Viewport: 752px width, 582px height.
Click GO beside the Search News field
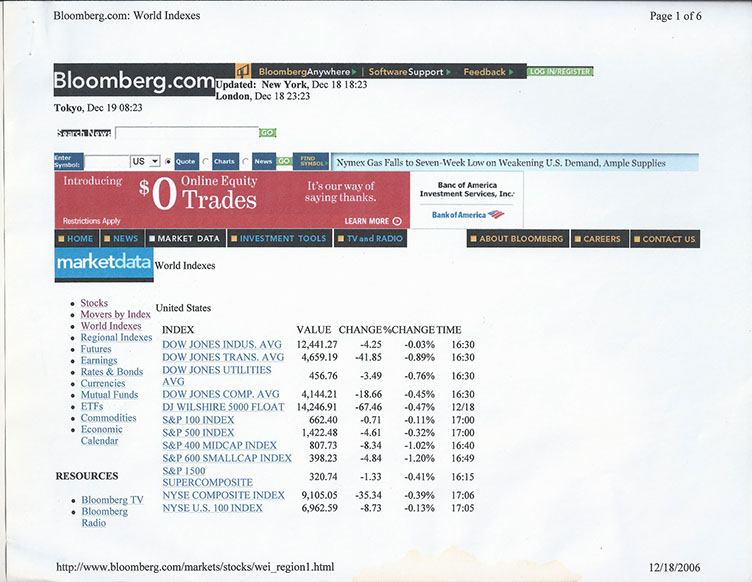point(268,133)
